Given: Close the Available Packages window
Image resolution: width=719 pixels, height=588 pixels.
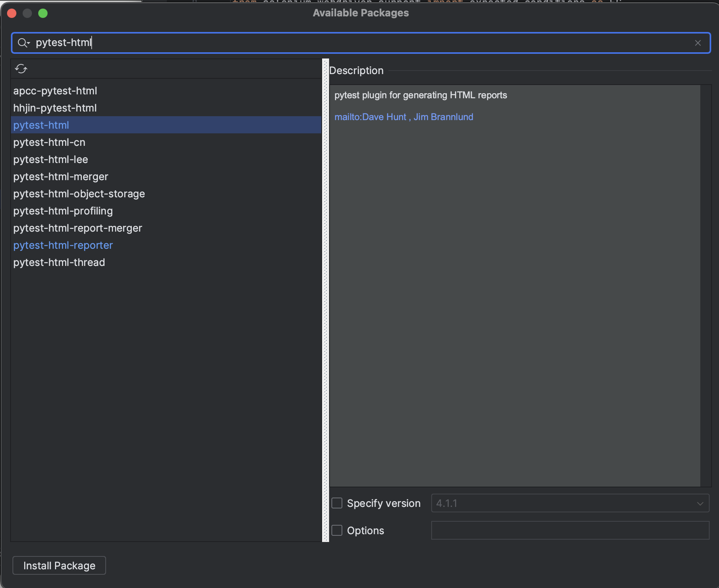Looking at the screenshot, I should click(x=12, y=13).
